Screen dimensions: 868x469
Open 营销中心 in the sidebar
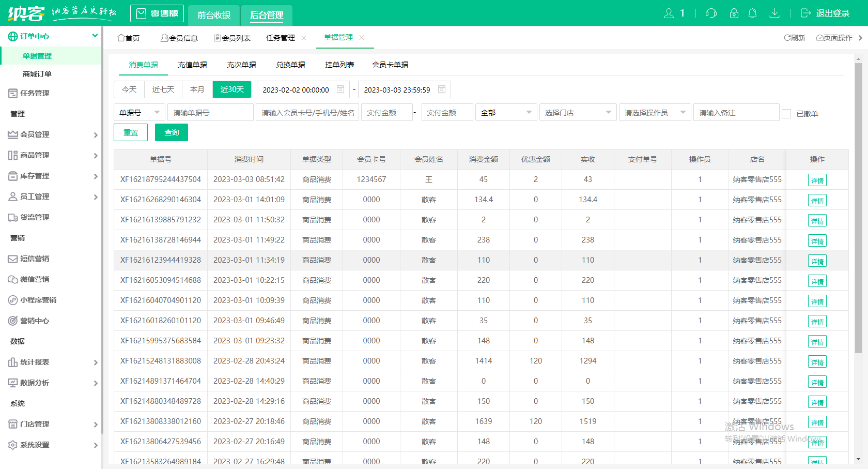pyautogui.click(x=34, y=321)
